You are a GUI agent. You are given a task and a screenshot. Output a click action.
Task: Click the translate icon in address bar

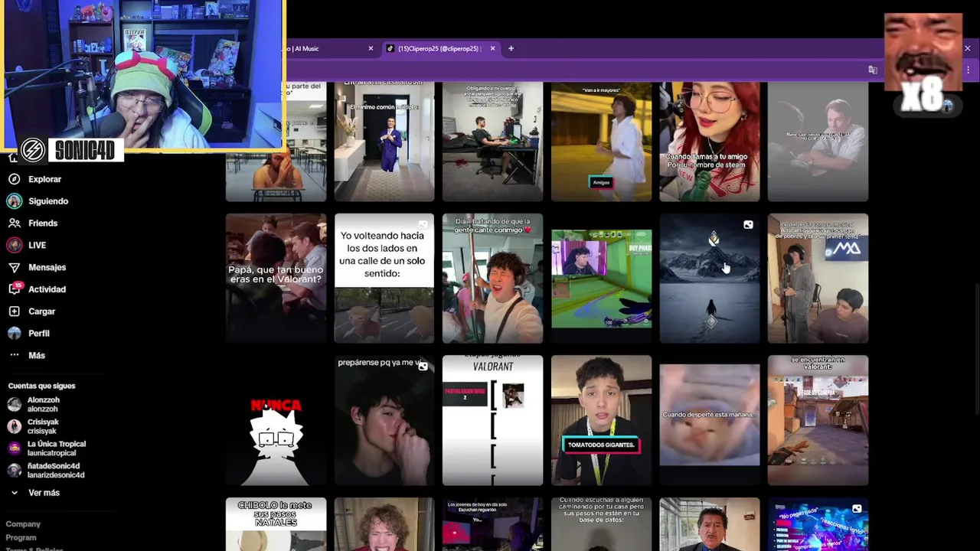872,70
